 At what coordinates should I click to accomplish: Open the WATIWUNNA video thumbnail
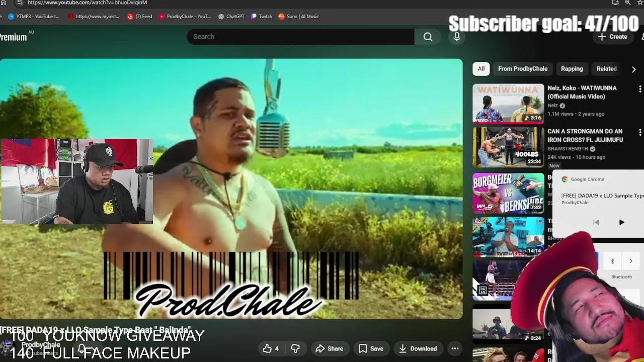(x=508, y=104)
